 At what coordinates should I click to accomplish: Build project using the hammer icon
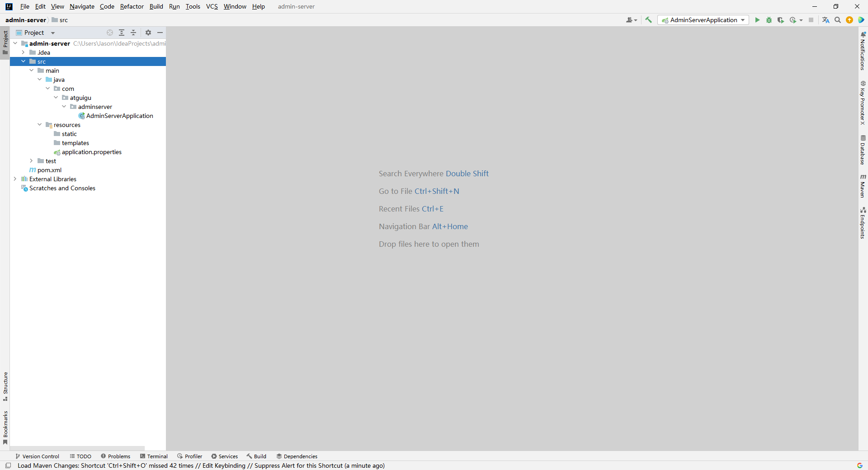point(648,20)
